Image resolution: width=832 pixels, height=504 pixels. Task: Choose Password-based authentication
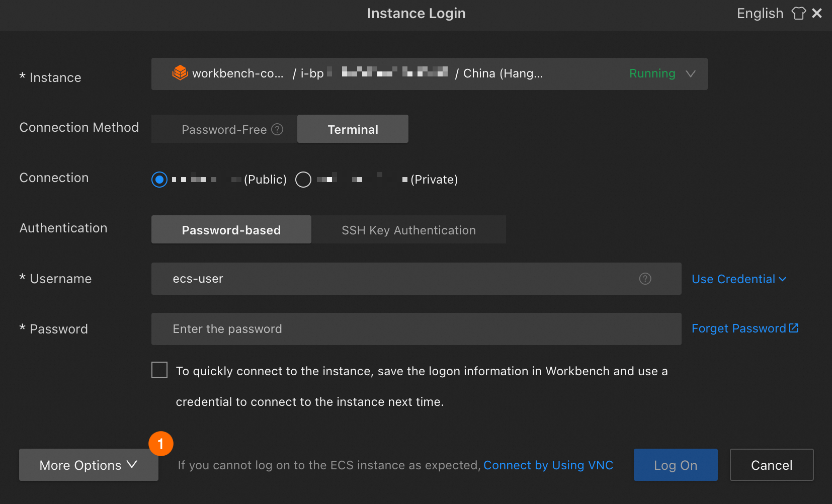[231, 230]
